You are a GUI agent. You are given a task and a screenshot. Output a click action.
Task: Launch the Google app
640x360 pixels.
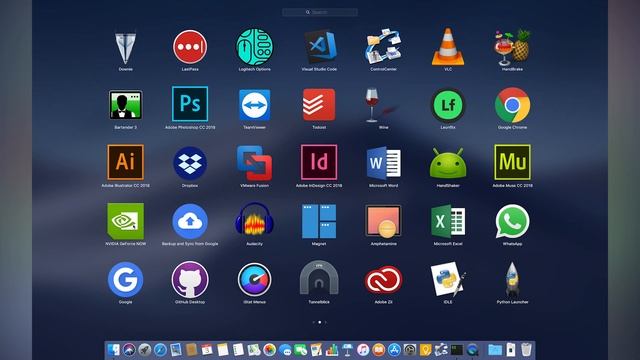pos(125,280)
